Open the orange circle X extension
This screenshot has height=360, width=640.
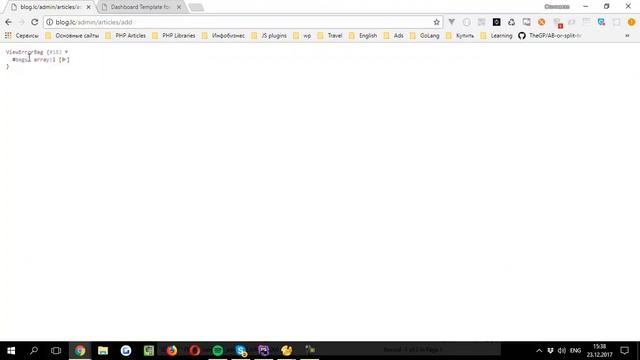click(541, 22)
